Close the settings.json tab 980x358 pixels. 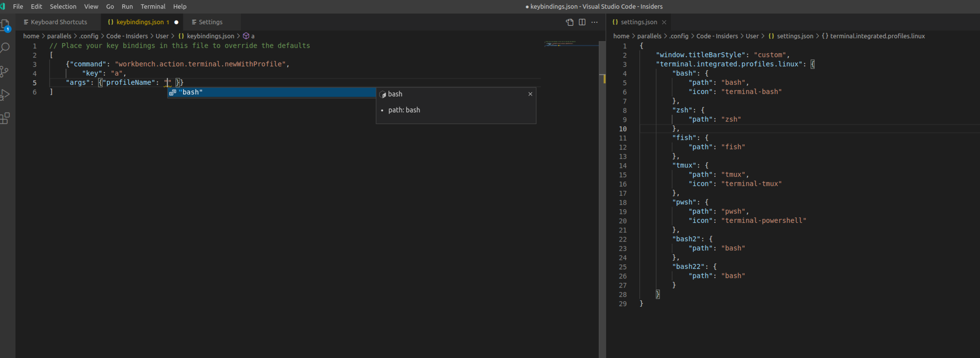coord(664,22)
